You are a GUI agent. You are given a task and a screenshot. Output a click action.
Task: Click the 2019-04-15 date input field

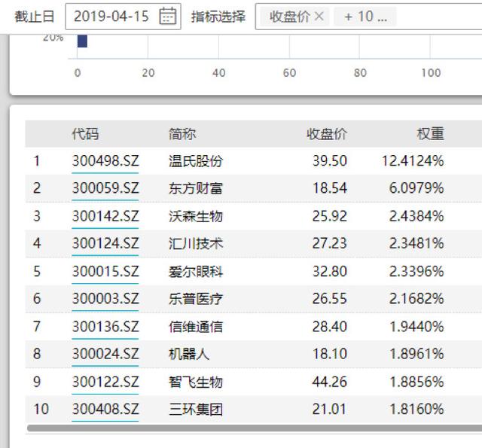tap(123, 17)
